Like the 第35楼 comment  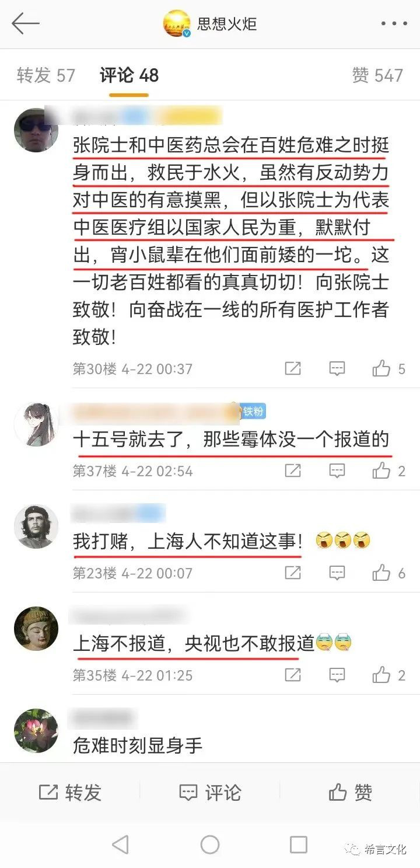coord(381,675)
